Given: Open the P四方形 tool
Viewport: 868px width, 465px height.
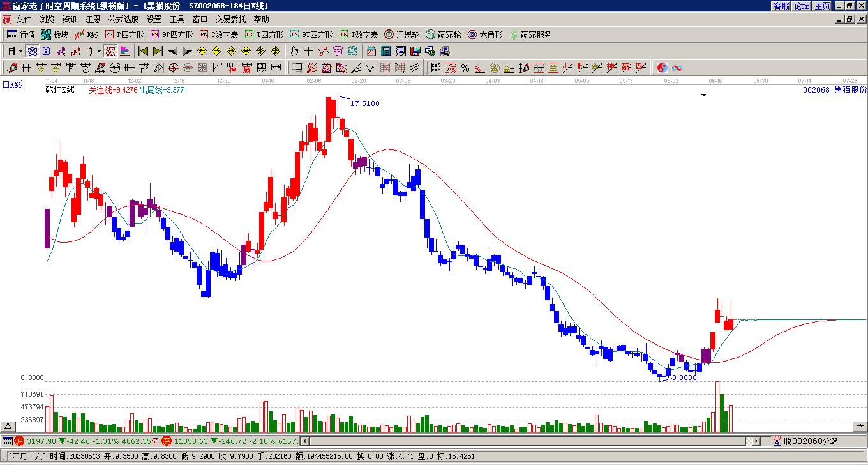Looking at the screenshot, I should point(124,34).
